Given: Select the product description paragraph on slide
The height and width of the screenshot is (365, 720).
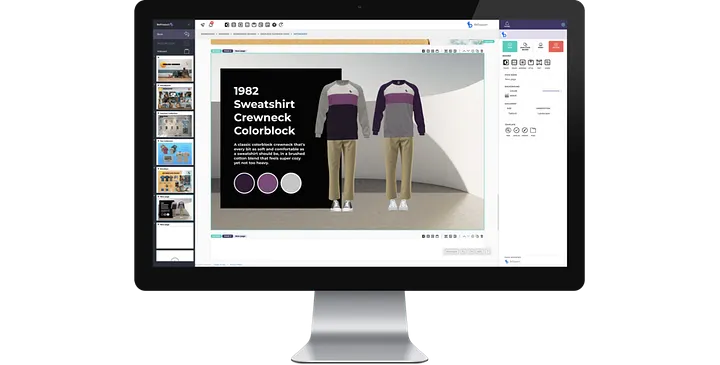Looking at the screenshot, I should pos(269,154).
